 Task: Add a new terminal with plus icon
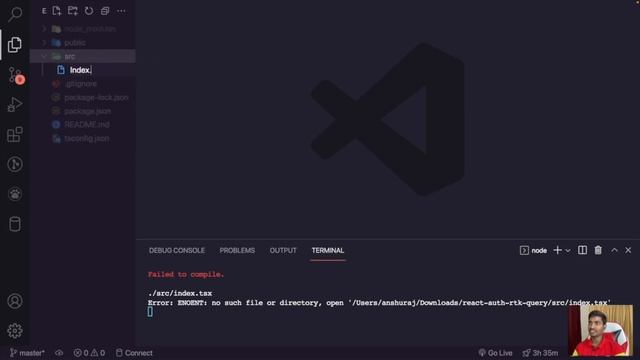tap(557, 250)
